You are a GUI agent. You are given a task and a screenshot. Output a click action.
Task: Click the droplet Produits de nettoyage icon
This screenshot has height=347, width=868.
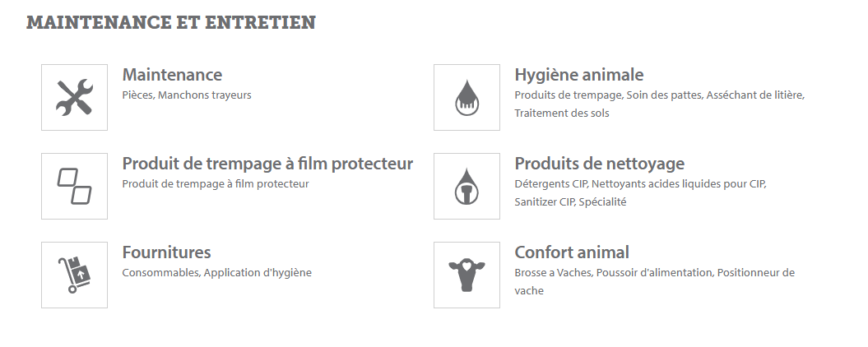[466, 186]
